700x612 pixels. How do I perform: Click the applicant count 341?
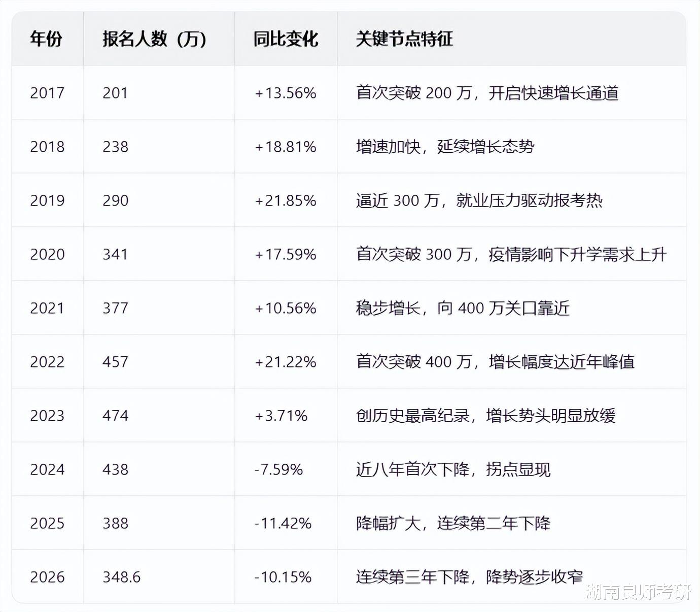pos(115,254)
